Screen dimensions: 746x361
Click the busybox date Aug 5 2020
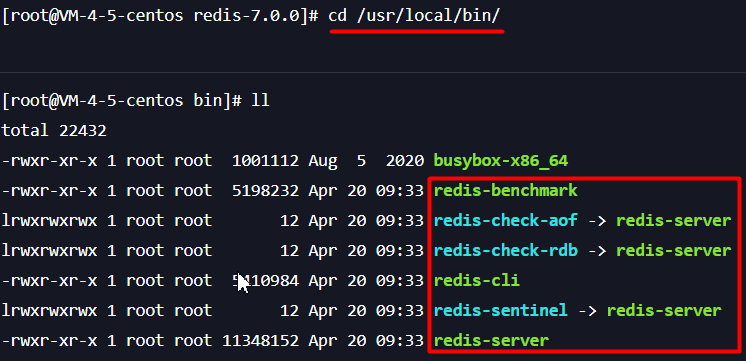[366, 161]
